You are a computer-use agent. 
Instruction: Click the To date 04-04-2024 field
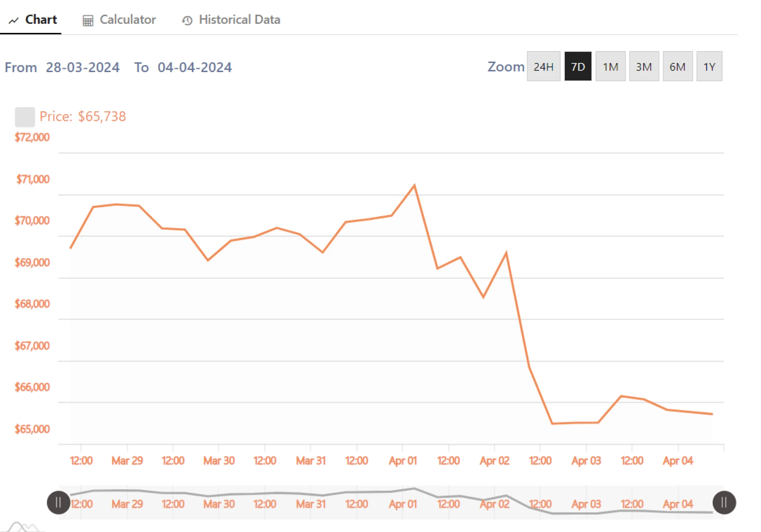[195, 67]
